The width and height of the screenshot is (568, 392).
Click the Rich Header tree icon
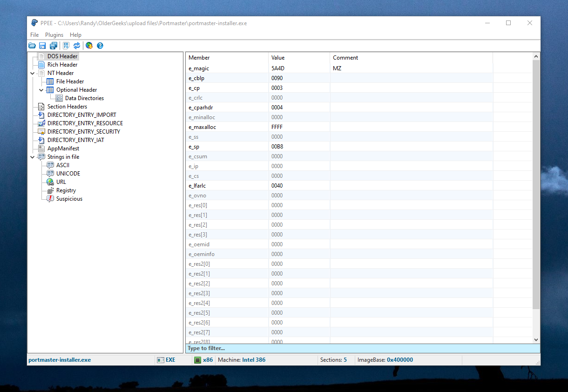pos(41,65)
